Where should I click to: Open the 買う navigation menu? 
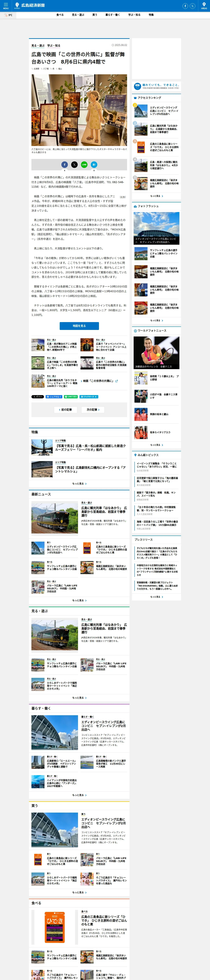[95, 15]
